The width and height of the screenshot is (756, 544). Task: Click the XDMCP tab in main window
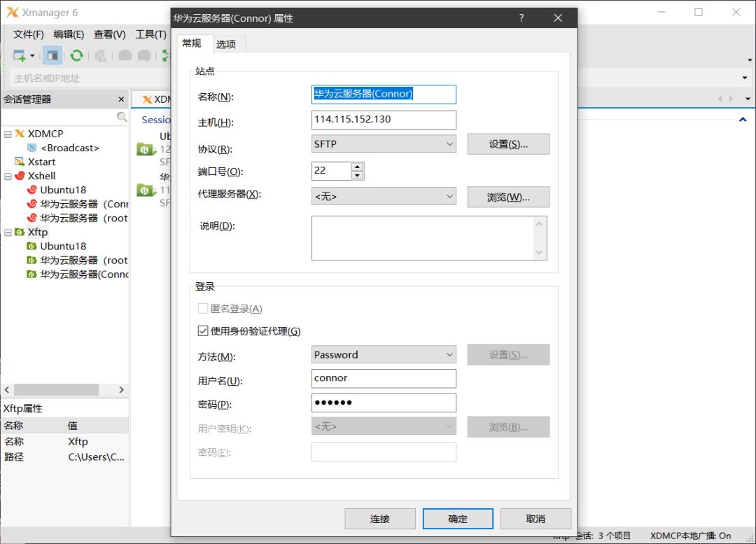151,99
